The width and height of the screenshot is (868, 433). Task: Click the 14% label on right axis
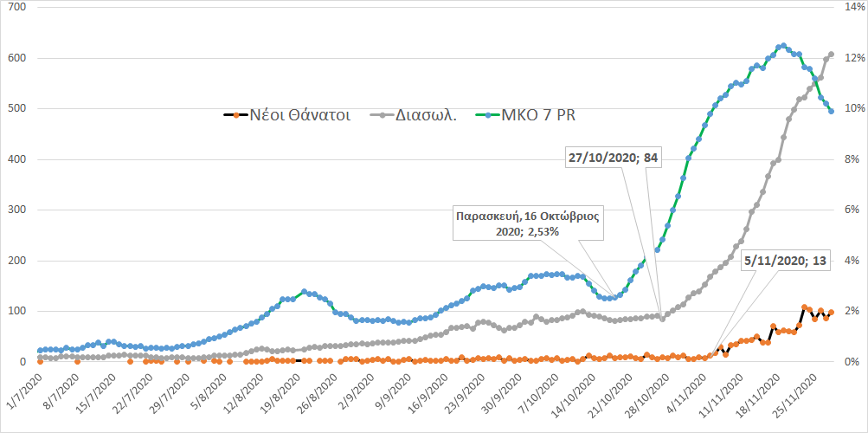pyautogui.click(x=852, y=8)
